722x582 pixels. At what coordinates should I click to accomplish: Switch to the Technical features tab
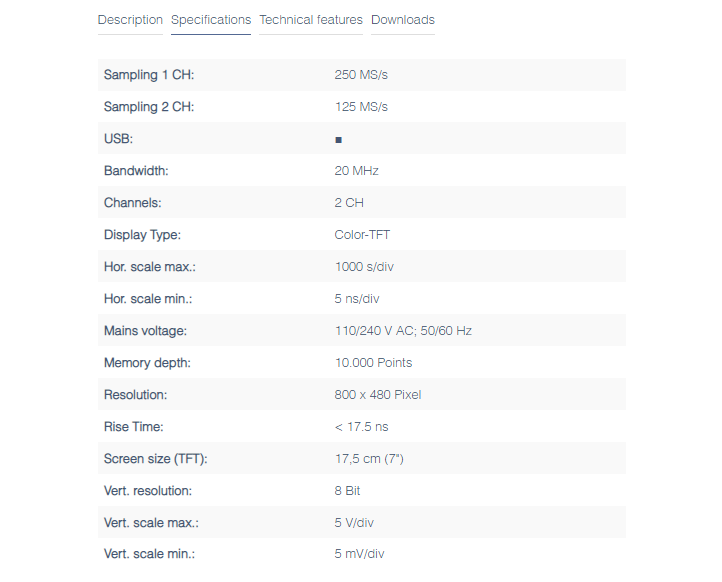pyautogui.click(x=311, y=20)
